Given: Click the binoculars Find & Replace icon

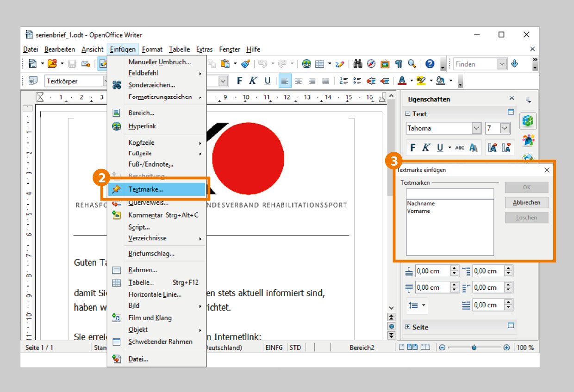Looking at the screenshot, I should pyautogui.click(x=357, y=64).
